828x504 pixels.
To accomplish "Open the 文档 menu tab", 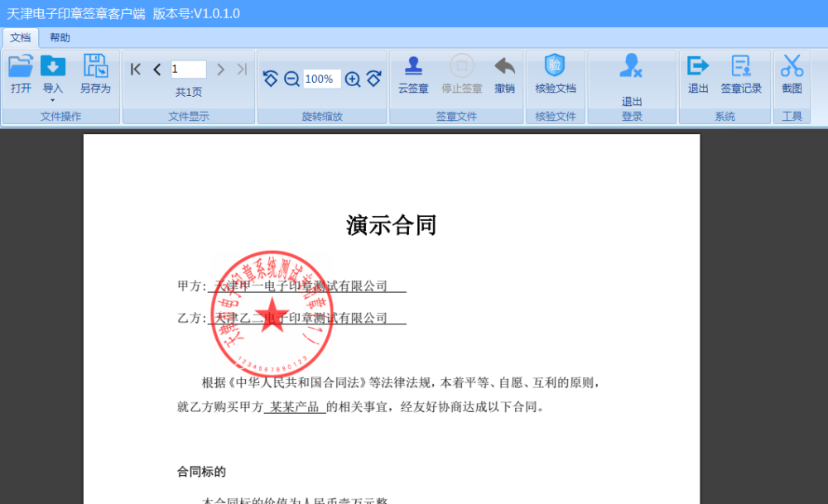I will 20,37.
